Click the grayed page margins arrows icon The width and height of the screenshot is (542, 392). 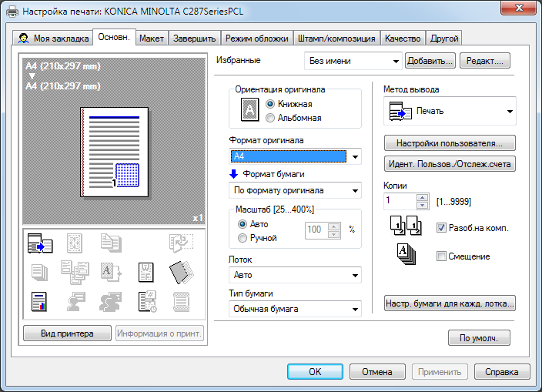click(75, 243)
